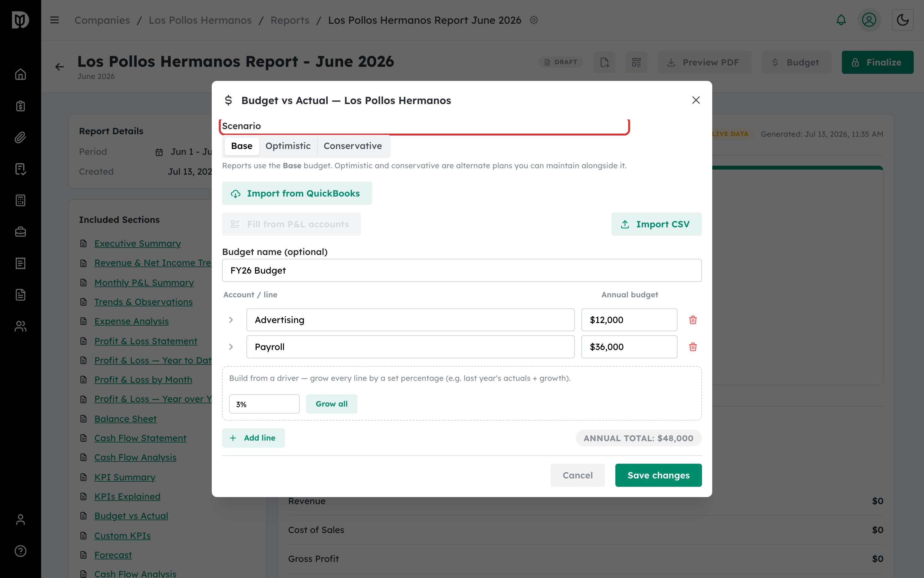
Task: Go back with the left arrow
Action: click(60, 67)
